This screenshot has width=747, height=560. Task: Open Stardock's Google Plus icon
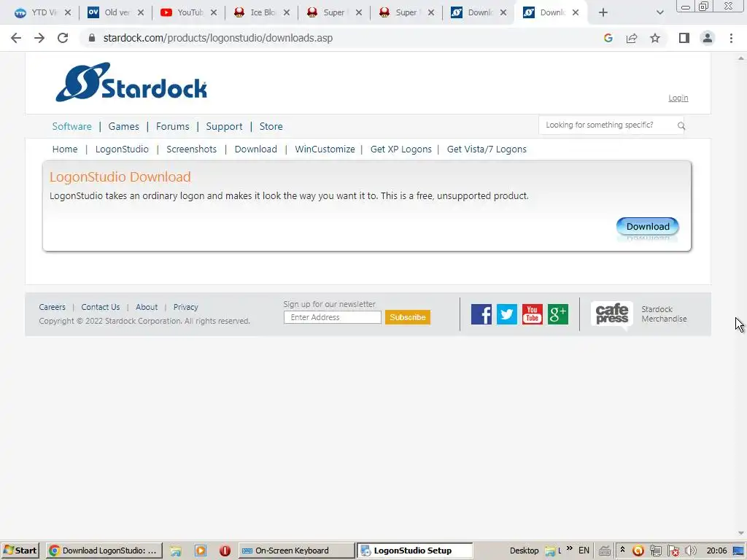(x=558, y=314)
